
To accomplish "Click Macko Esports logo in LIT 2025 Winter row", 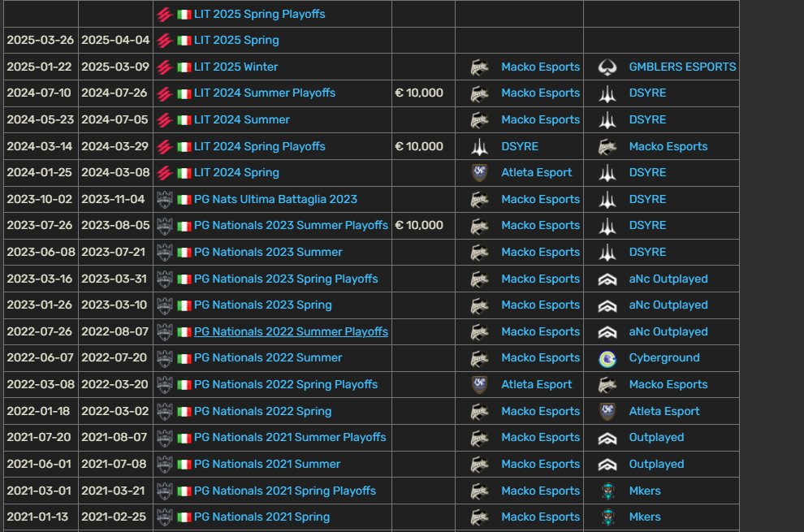I will [x=479, y=67].
